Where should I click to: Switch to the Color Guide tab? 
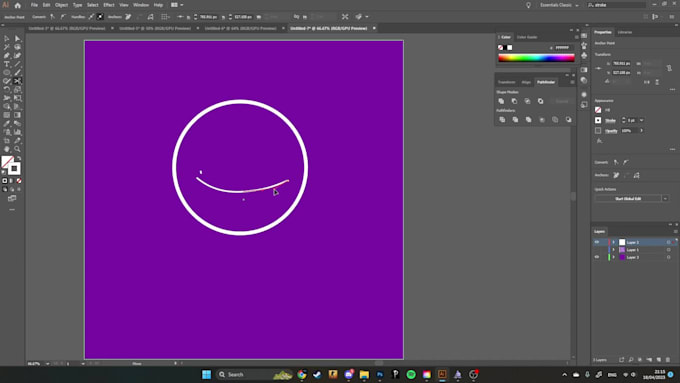pos(527,37)
